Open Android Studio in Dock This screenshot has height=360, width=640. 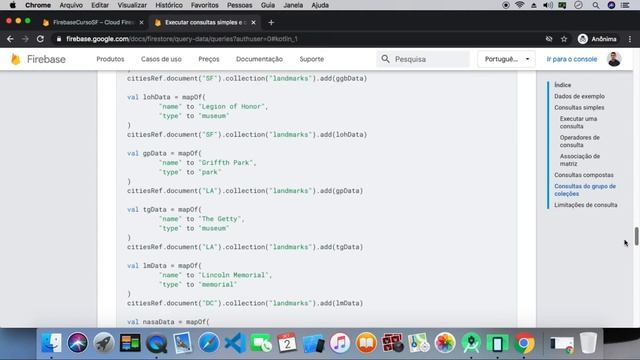(471, 342)
